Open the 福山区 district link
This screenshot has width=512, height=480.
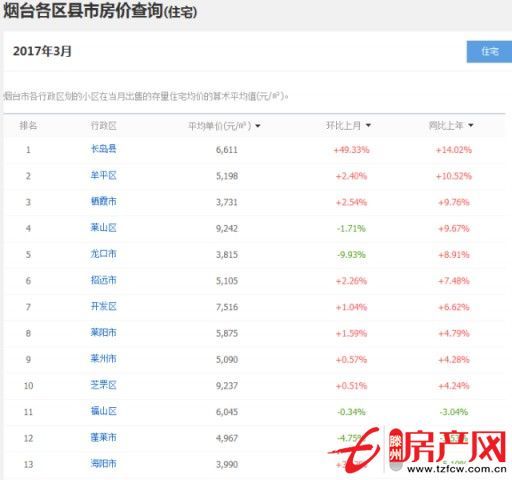pyautogui.click(x=103, y=411)
